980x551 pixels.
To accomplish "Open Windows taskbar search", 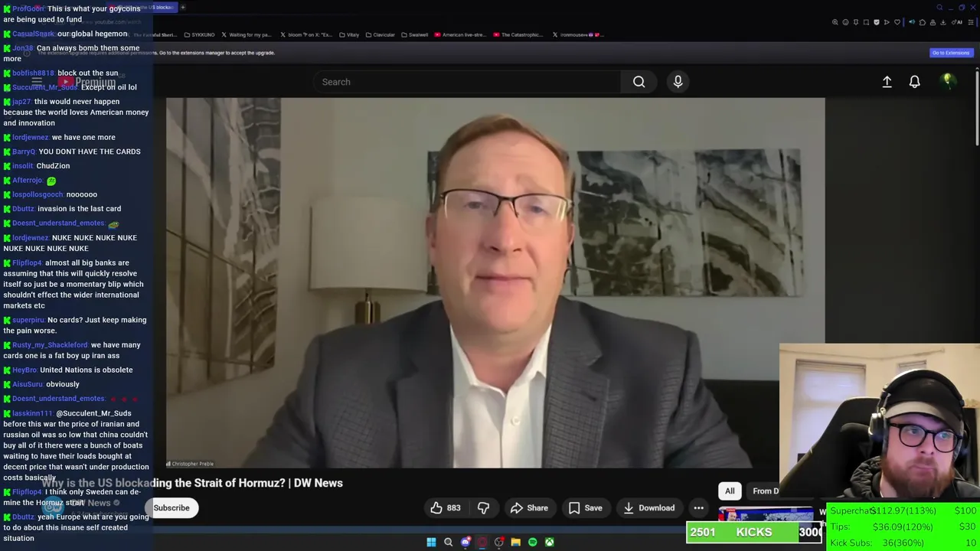I will coord(448,542).
